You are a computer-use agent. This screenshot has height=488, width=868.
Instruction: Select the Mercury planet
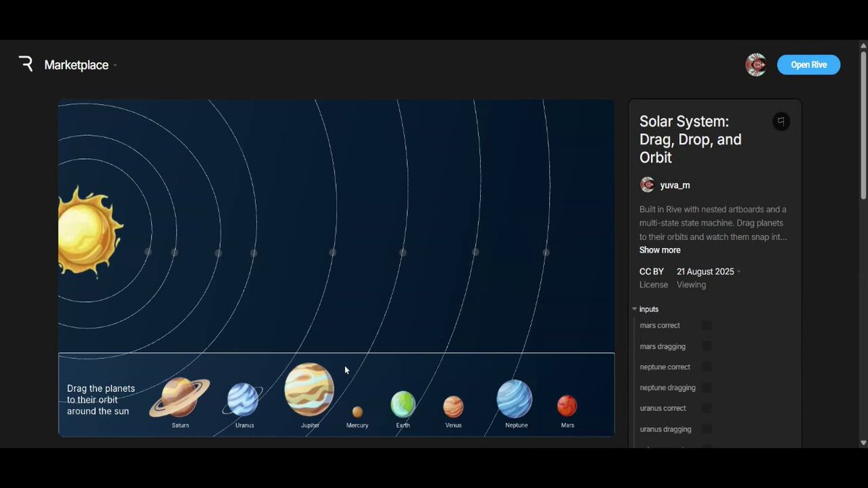(357, 412)
